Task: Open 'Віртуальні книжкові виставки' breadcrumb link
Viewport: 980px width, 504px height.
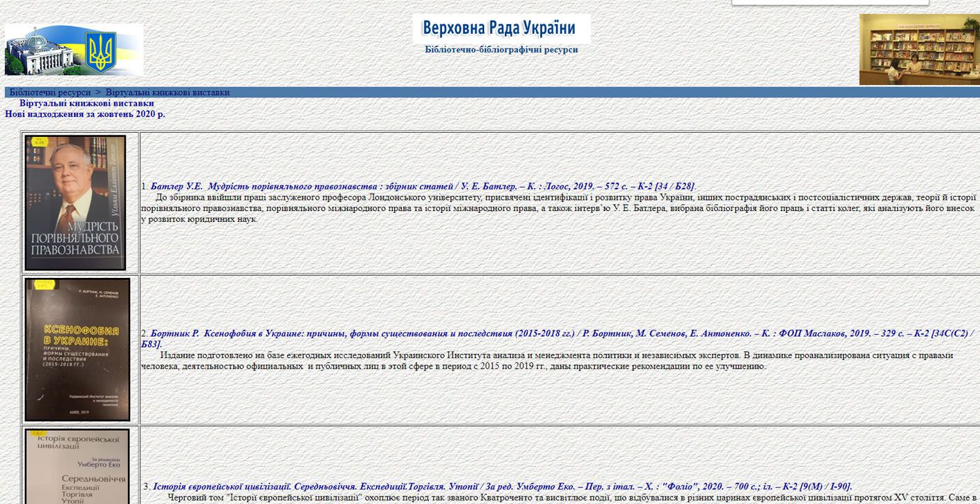Action: pyautogui.click(x=167, y=93)
